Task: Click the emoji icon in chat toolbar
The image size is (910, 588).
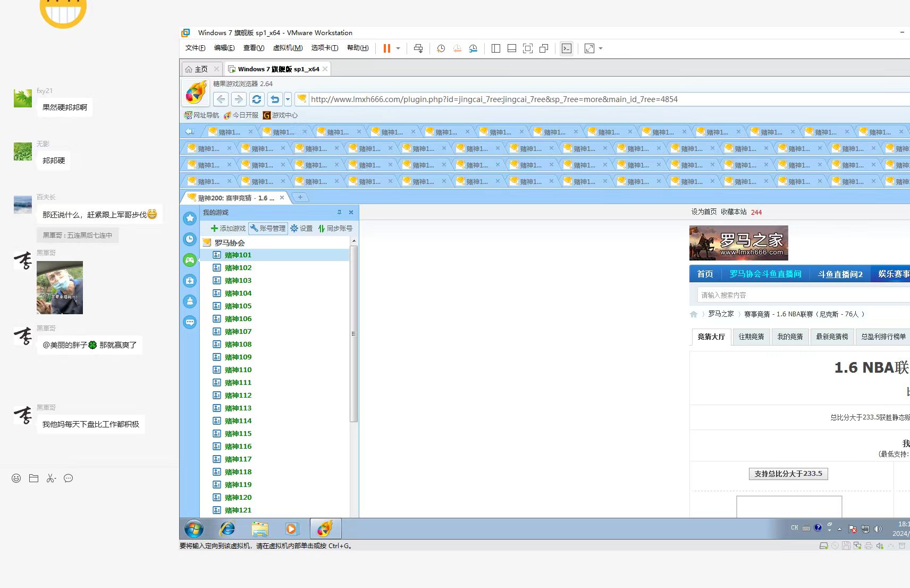Action: click(x=16, y=478)
